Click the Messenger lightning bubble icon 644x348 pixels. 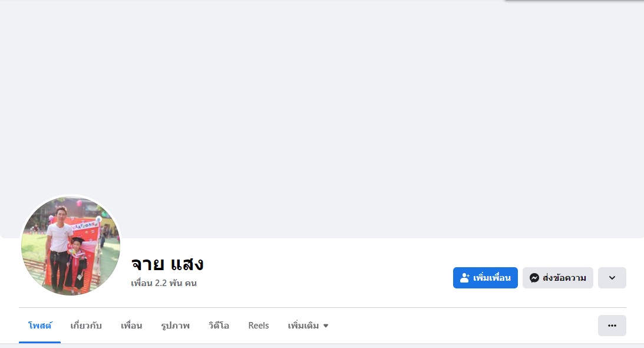click(x=534, y=278)
